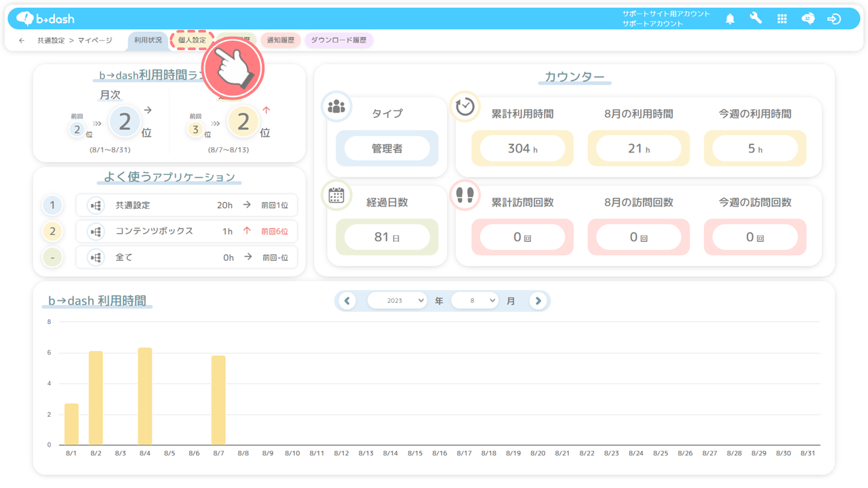Go back with the left arrow
Viewport: 868px width, 488px height.
22,41
